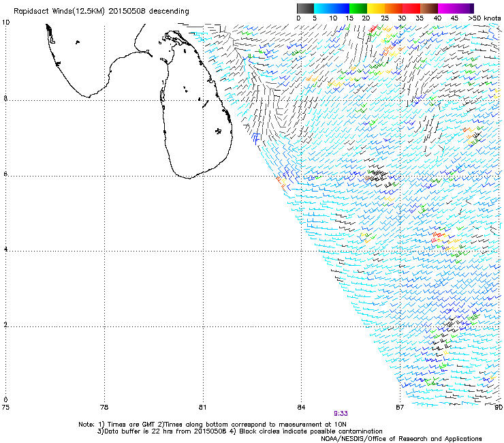504x443 pixels.
Task: Click the map title 'Rapidsact Winds(12.5KM) 20150508 descending'
Action: tap(101, 12)
